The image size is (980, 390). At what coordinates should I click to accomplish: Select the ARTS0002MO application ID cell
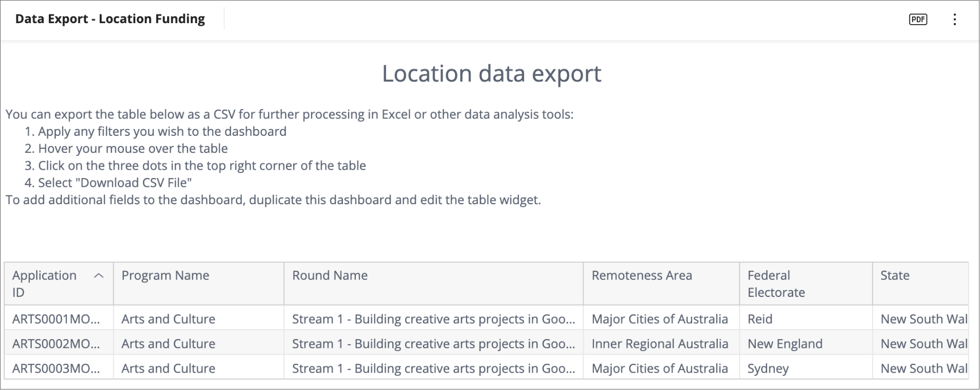coord(56,344)
